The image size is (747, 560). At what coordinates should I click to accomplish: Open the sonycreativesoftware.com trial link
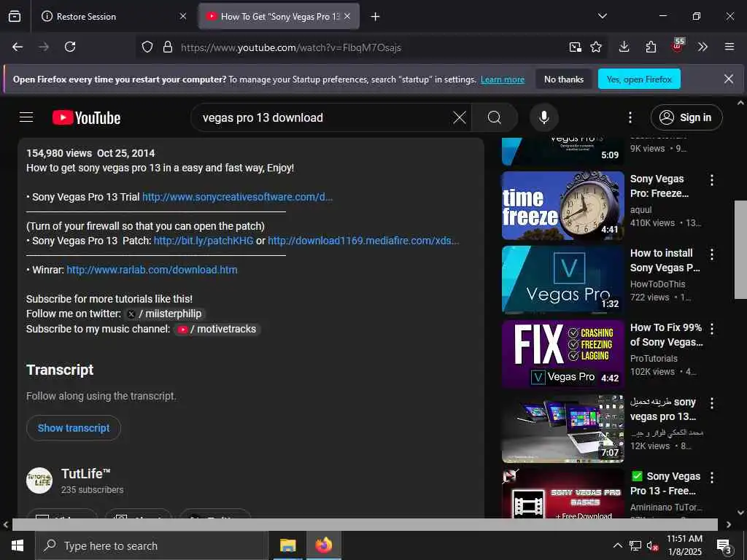click(x=237, y=197)
